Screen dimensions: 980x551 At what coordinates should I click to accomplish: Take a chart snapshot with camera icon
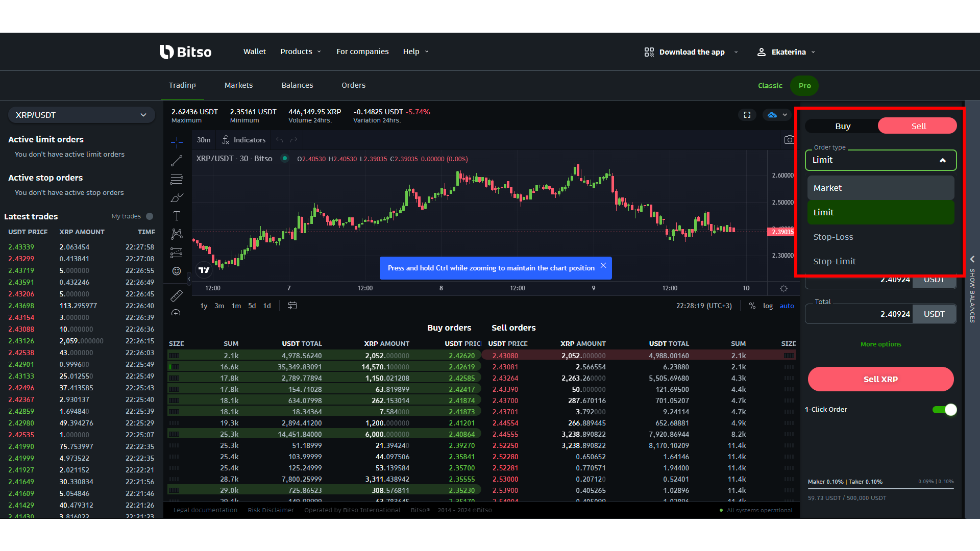pyautogui.click(x=789, y=140)
